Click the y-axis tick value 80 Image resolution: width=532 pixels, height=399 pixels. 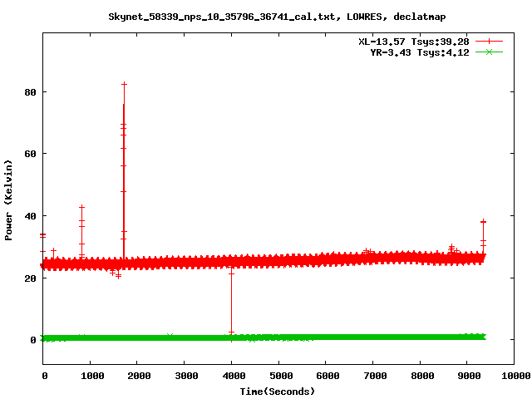click(x=31, y=92)
